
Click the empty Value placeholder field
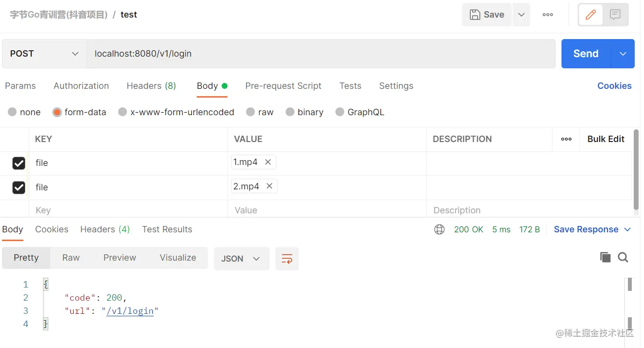pos(327,210)
